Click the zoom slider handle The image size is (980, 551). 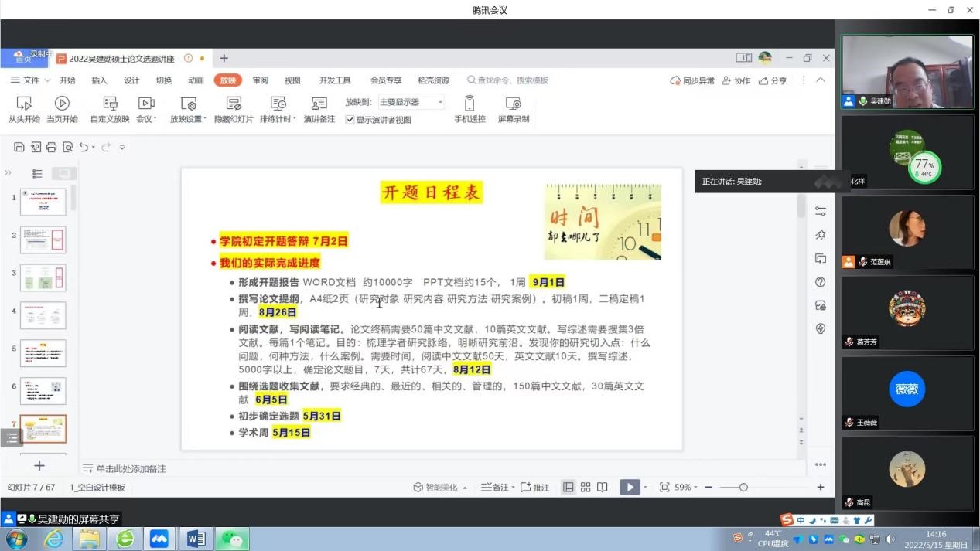click(x=743, y=487)
